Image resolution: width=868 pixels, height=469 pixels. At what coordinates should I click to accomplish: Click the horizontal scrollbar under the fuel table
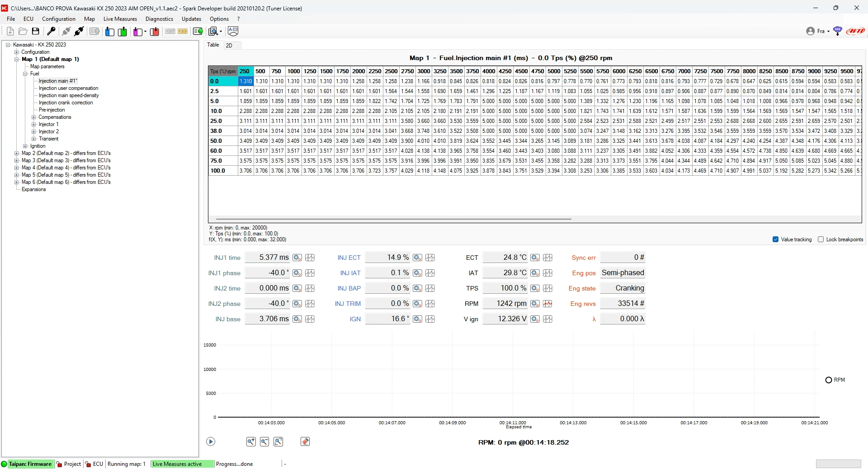(x=393, y=219)
